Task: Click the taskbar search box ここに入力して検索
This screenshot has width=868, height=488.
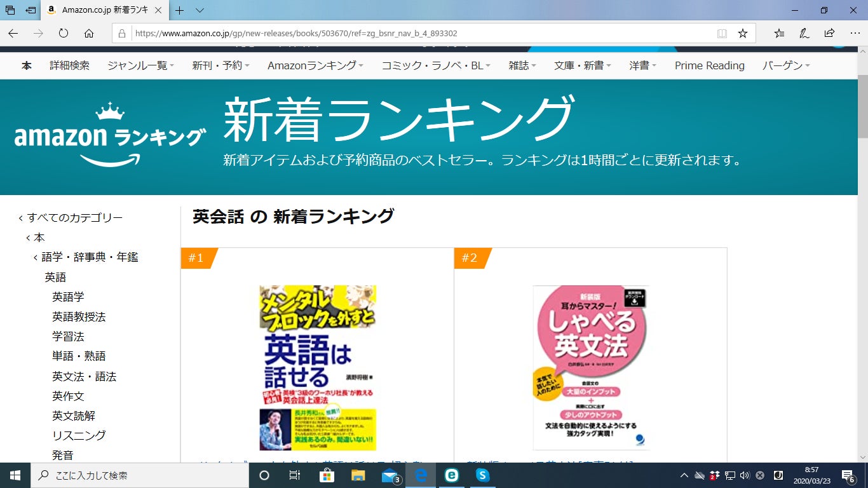Action: coord(140,475)
